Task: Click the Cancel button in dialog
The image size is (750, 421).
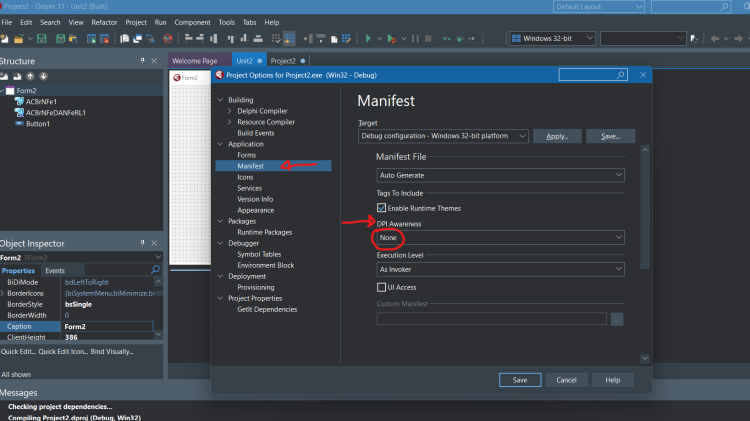Action: (x=566, y=380)
